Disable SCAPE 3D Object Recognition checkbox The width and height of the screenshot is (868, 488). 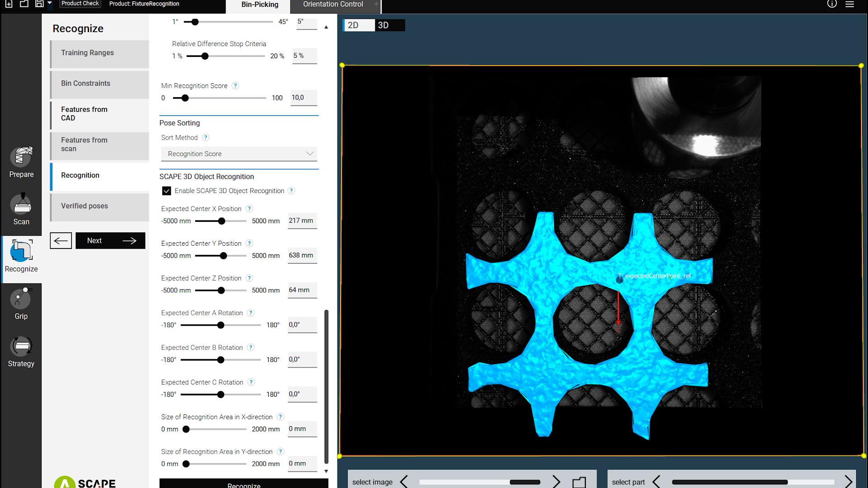tap(166, 191)
